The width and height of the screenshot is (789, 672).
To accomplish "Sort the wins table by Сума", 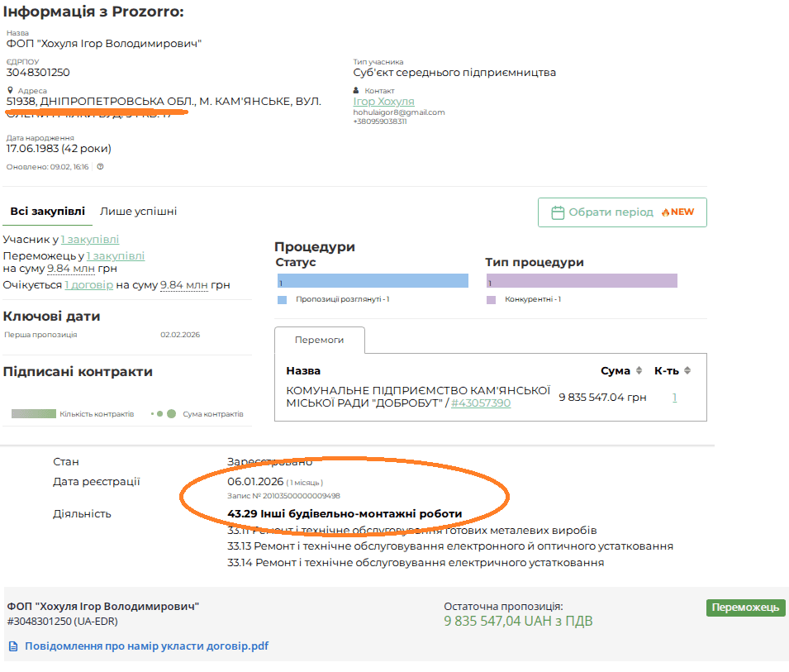I will 639,371.
